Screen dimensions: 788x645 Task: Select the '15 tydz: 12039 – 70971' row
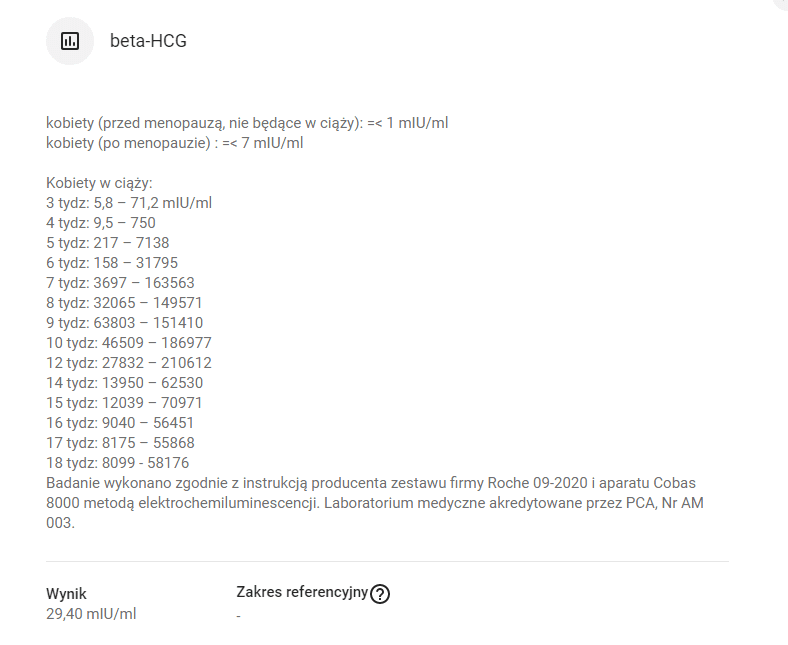click(124, 403)
